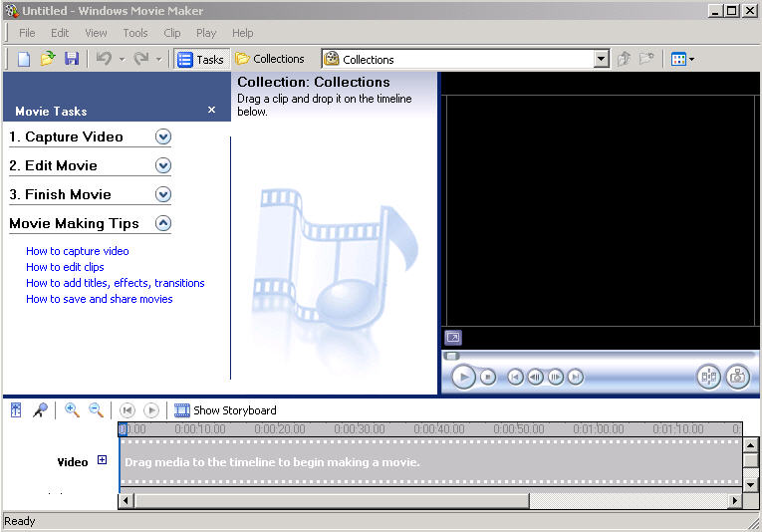Click the timeline vertical scroll down arrow
The height and width of the screenshot is (532, 762).
750,484
